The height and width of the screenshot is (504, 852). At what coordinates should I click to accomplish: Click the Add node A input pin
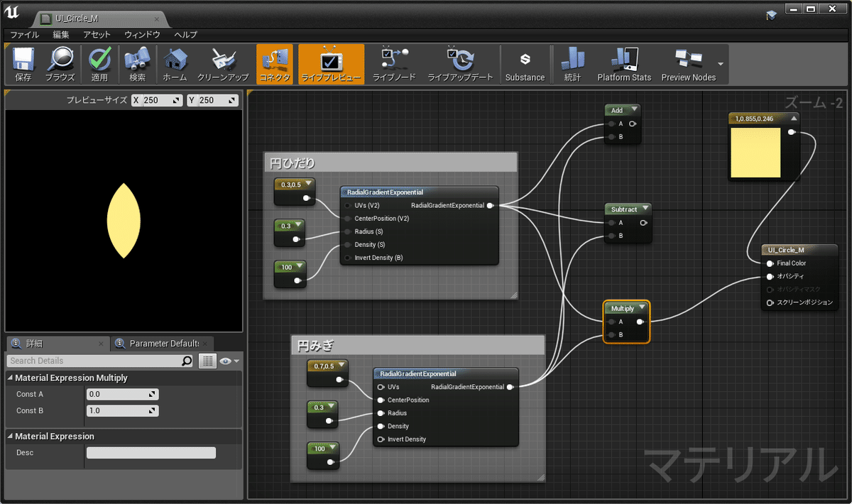(x=610, y=124)
